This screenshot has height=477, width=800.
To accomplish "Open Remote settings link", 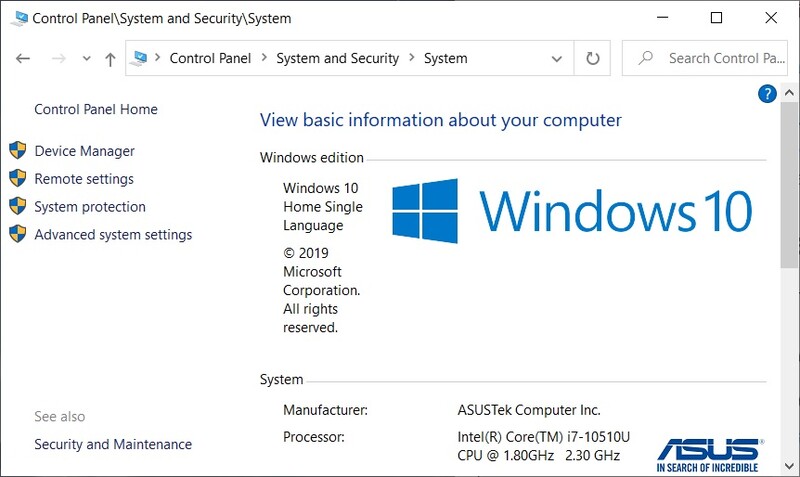I will pos(84,179).
